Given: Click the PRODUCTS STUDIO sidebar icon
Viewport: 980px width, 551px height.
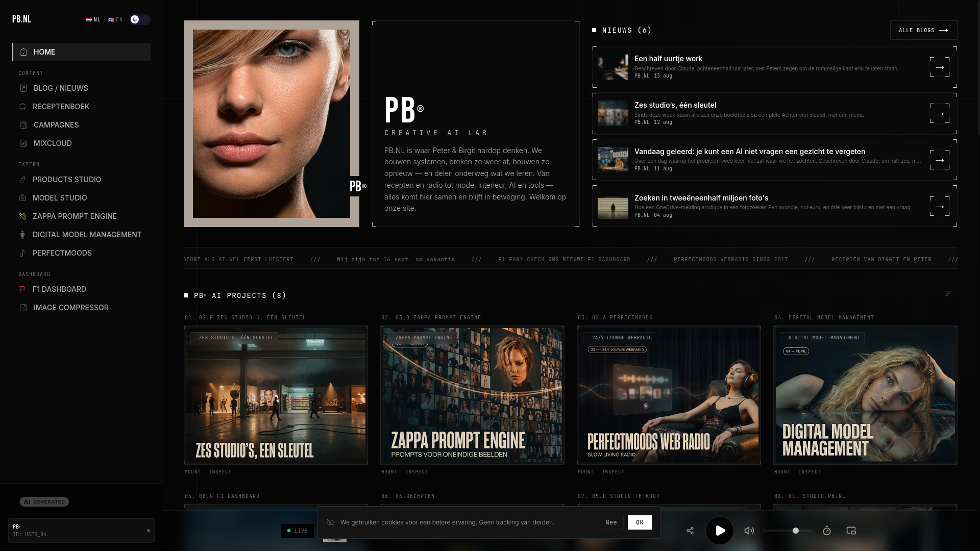Looking at the screenshot, I should pos(22,180).
